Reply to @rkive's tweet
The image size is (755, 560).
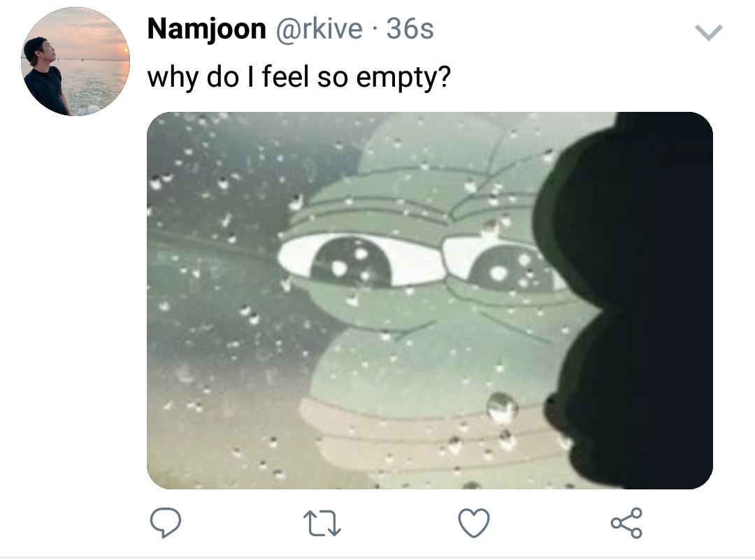point(165,522)
